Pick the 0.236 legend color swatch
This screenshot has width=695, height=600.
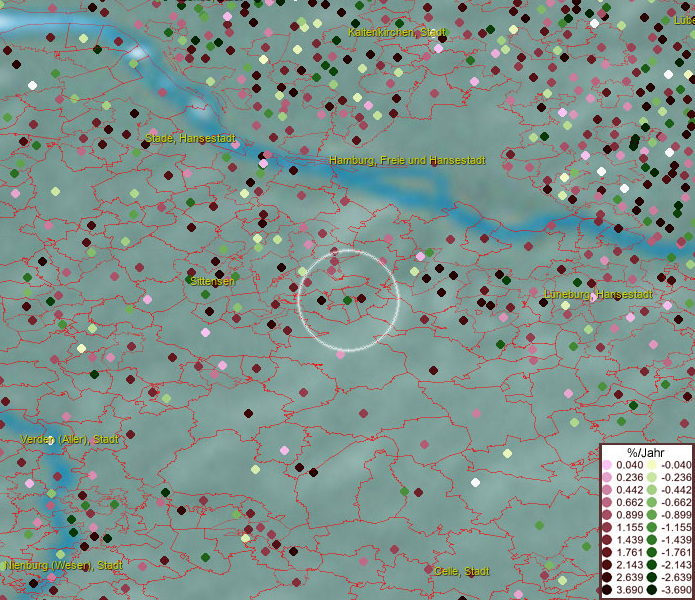pos(607,477)
